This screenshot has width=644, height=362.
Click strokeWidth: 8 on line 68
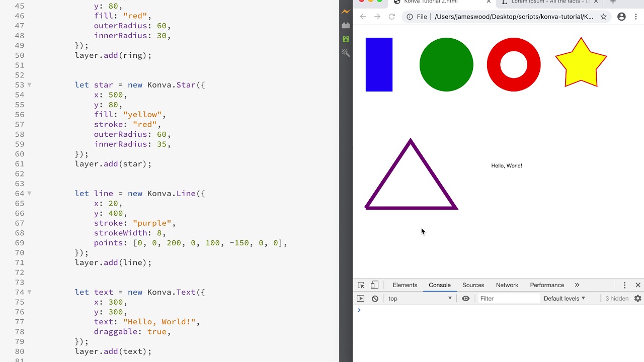click(x=130, y=233)
